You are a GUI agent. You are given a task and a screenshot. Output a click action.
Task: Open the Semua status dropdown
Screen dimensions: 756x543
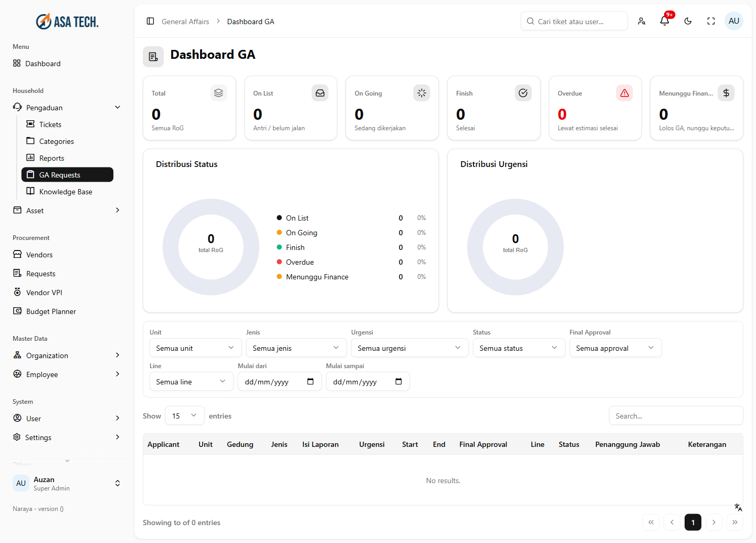[519, 348]
